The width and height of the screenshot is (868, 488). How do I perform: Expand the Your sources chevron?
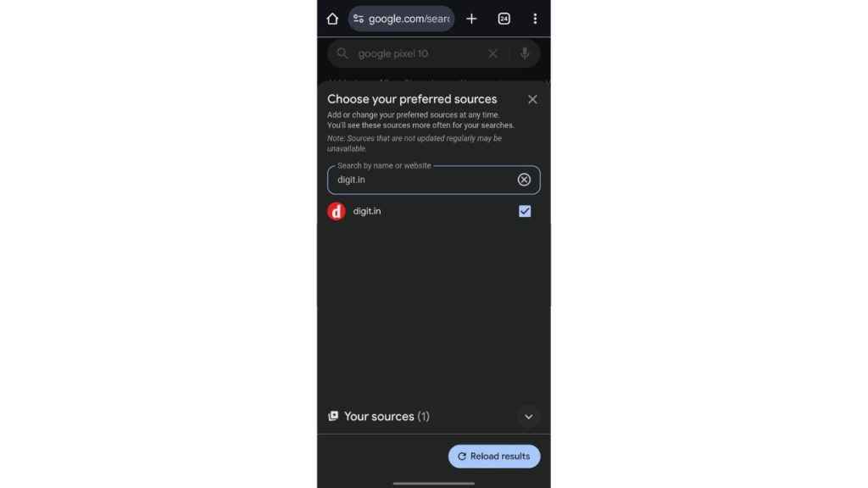529,417
